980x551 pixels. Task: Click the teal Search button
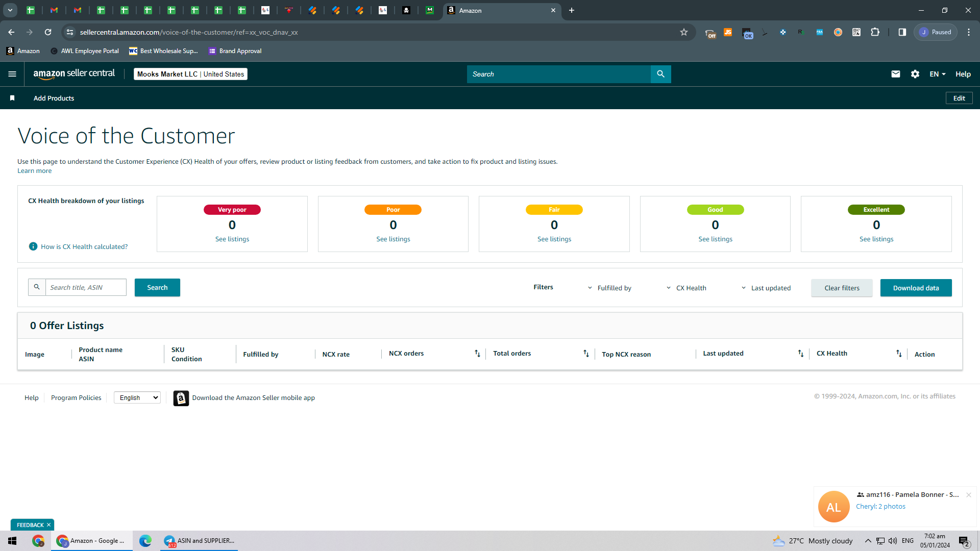tap(157, 287)
